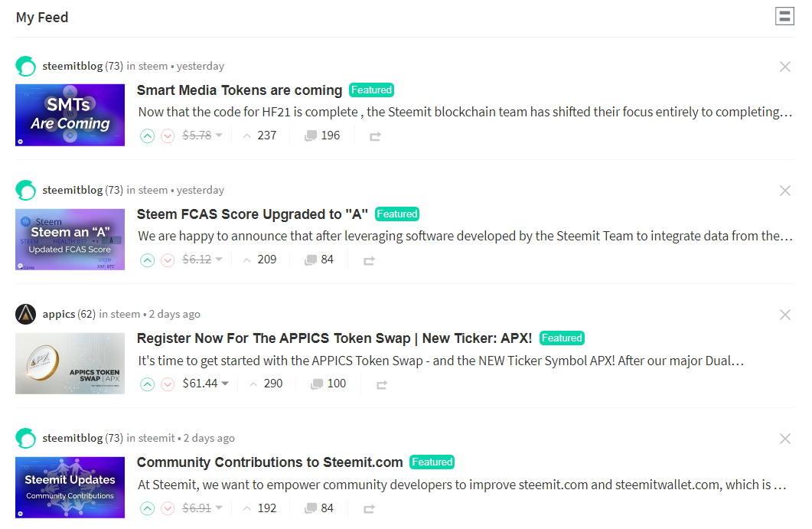Open the SMTs Are Coming thumbnail
This screenshot has height=529, width=812.
(70, 115)
